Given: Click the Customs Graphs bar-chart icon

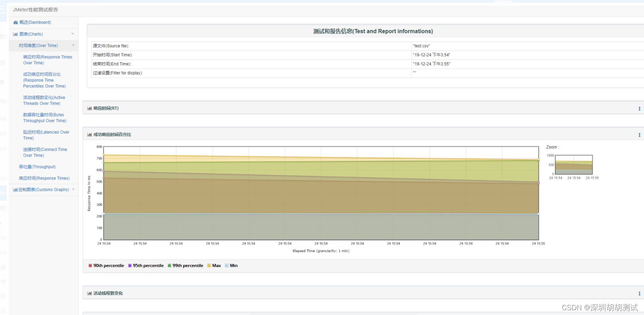Looking at the screenshot, I should pos(15,190).
